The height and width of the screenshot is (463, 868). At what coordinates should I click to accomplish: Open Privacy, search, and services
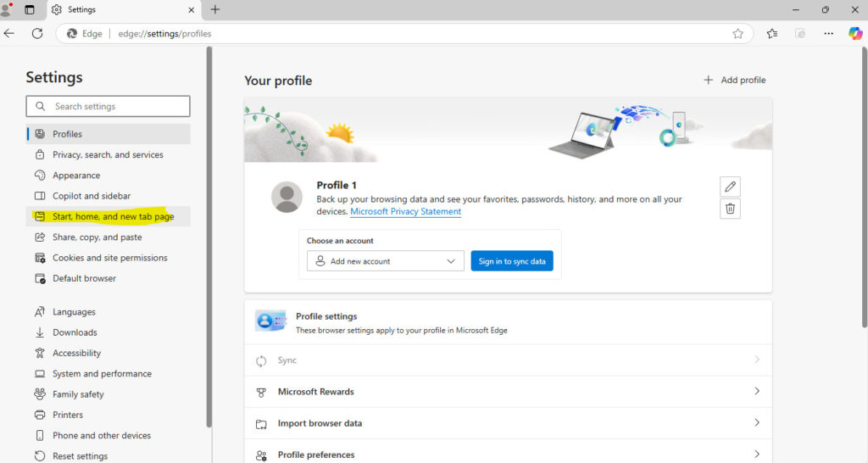[x=108, y=154]
